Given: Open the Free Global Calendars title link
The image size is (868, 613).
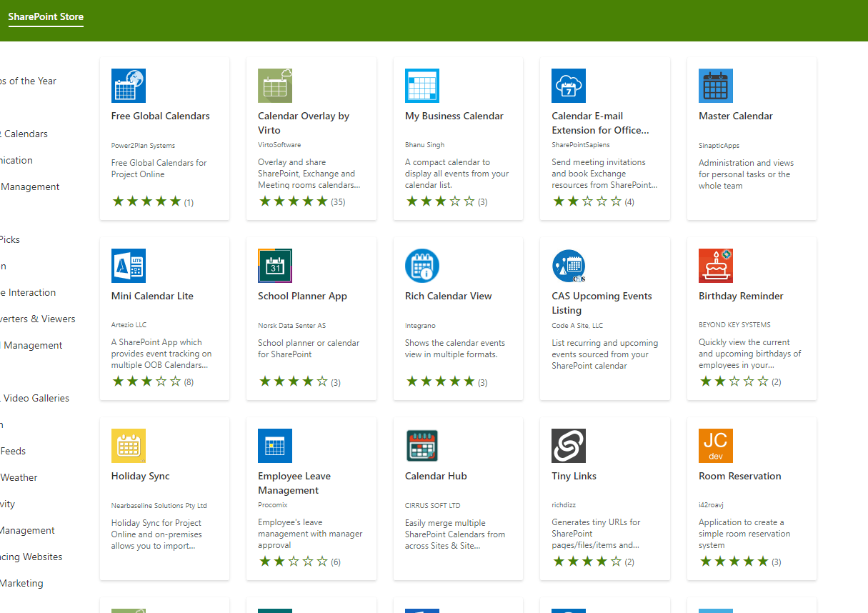Looking at the screenshot, I should 161,116.
